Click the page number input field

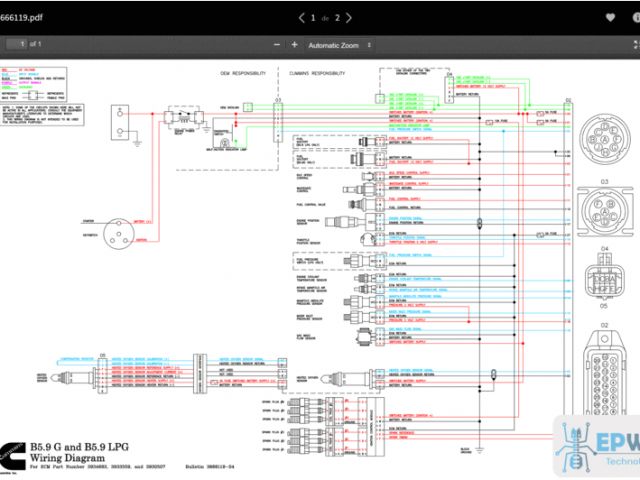click(17, 45)
